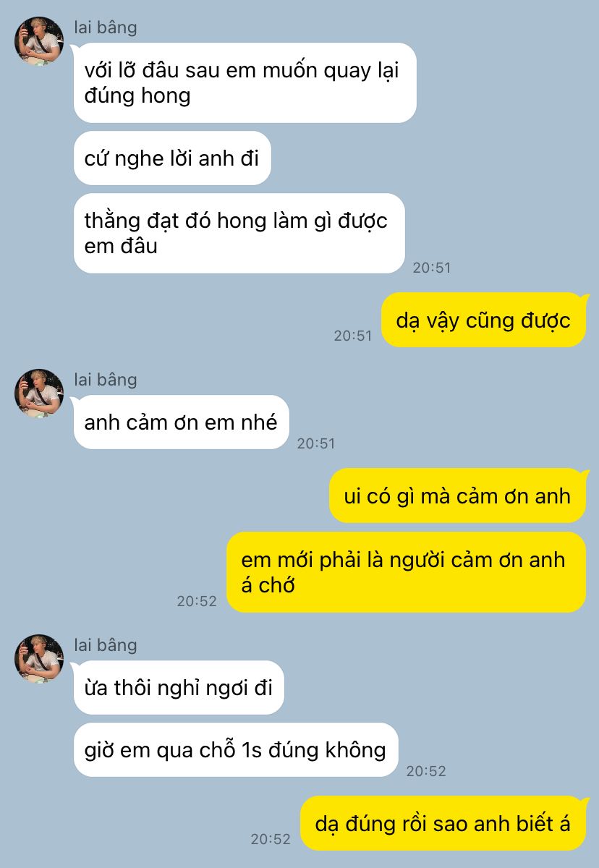Open lai bâng's avatar beside the 'với lỡ đâu' message
The width and height of the screenshot is (599, 868).
tap(39, 42)
